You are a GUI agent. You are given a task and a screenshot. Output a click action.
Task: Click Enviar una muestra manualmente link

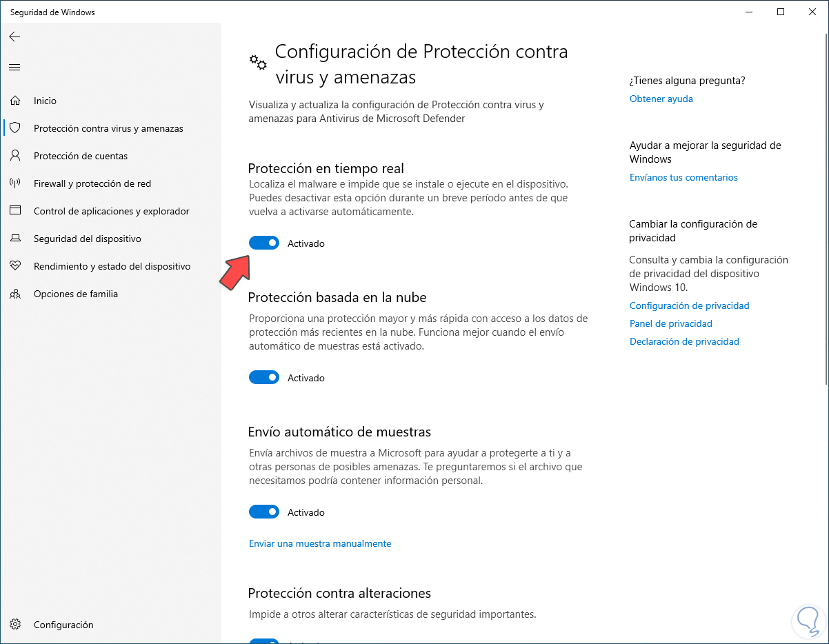click(x=320, y=543)
